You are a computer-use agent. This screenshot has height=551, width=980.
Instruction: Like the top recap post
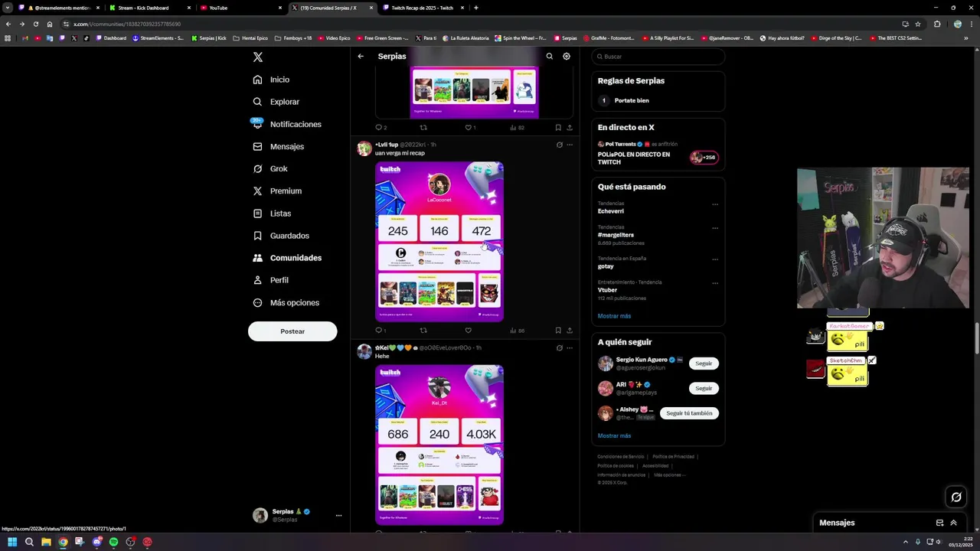[469, 128]
